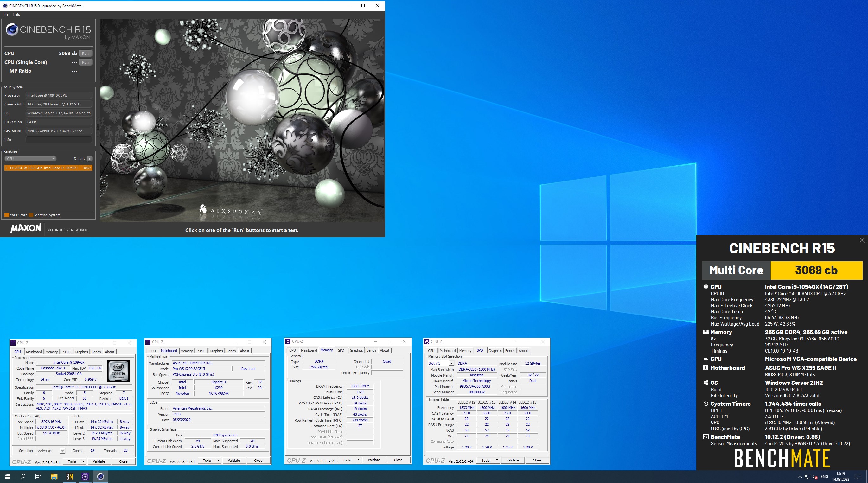
Task: Click the Windows Start button
Action: (7, 477)
